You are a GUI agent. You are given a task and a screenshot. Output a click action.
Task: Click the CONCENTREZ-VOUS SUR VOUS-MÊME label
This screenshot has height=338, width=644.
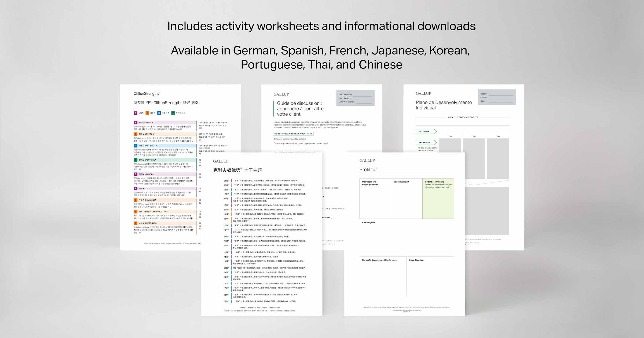click(x=293, y=134)
